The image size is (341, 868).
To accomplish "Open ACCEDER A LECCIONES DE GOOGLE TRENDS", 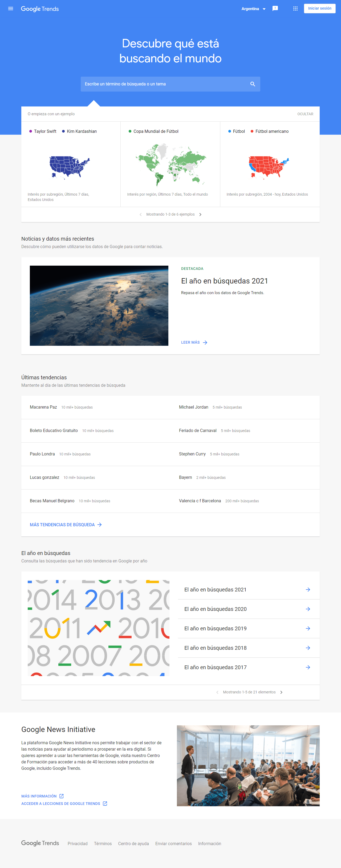I will point(61,804).
